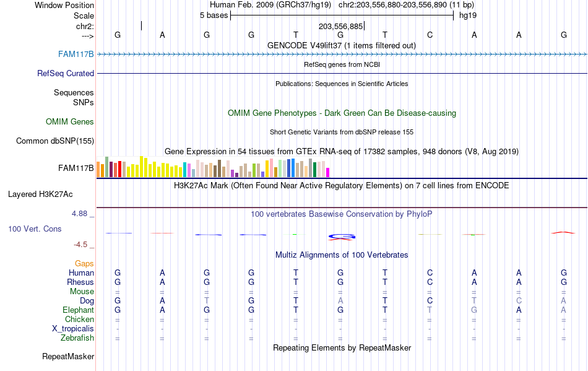Click the large blue PhyloP conservation peak
The width and height of the screenshot is (588, 371).
click(x=341, y=237)
